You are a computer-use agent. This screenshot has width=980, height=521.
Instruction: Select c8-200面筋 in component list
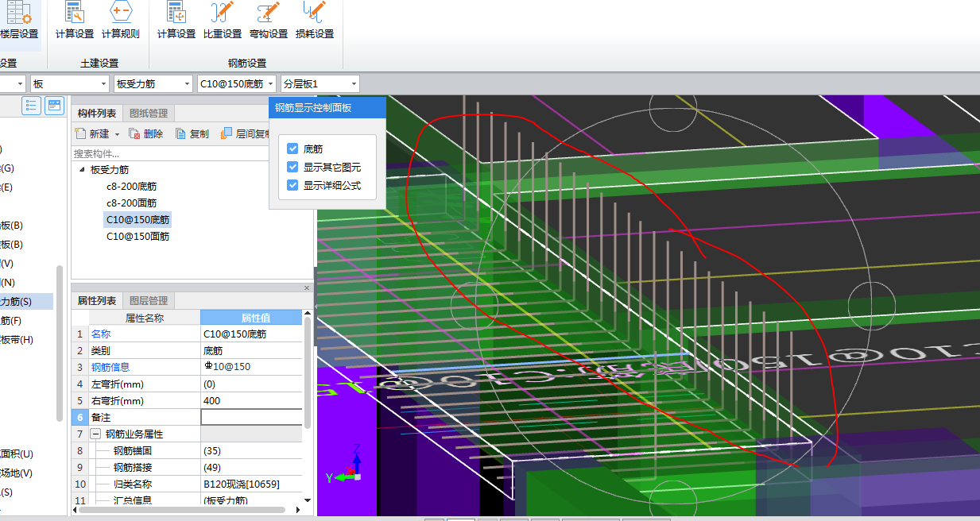point(131,203)
